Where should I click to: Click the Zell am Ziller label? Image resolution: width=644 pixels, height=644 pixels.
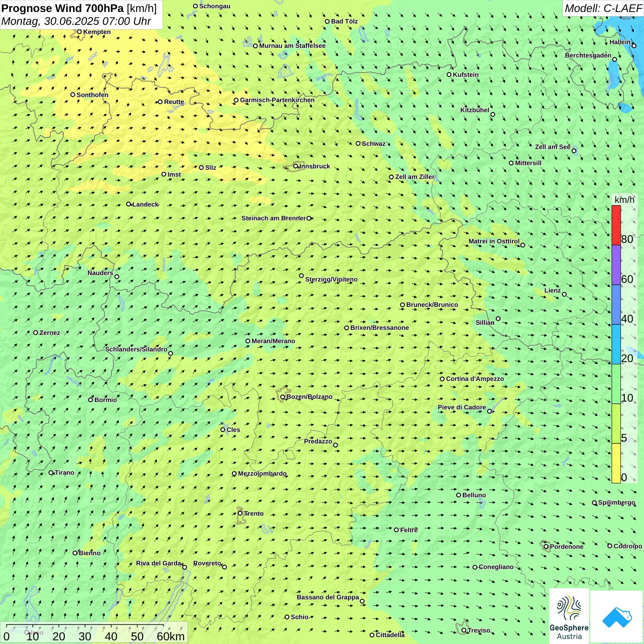click(x=415, y=177)
